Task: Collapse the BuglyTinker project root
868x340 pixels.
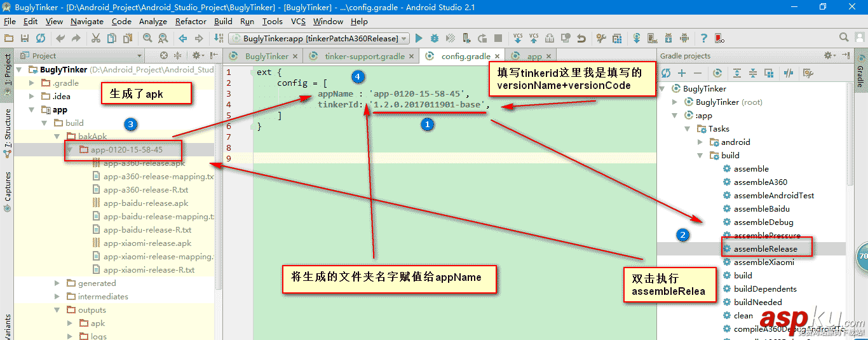Action: [x=20, y=70]
